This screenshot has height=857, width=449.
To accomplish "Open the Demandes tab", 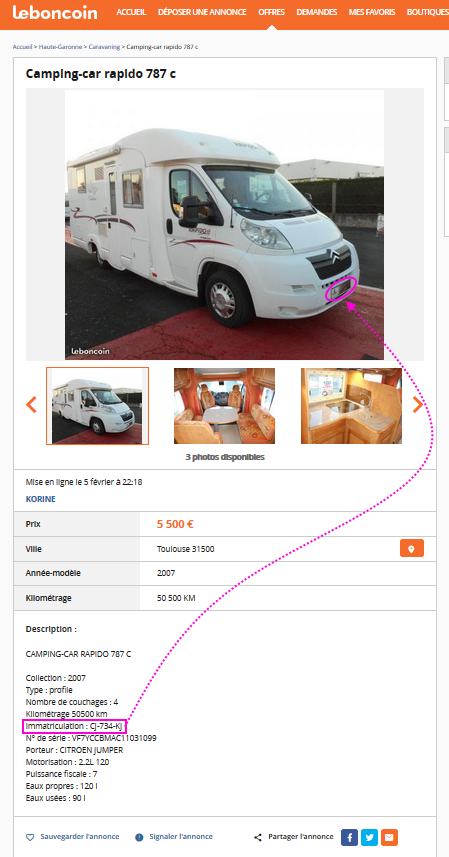I will (x=317, y=12).
